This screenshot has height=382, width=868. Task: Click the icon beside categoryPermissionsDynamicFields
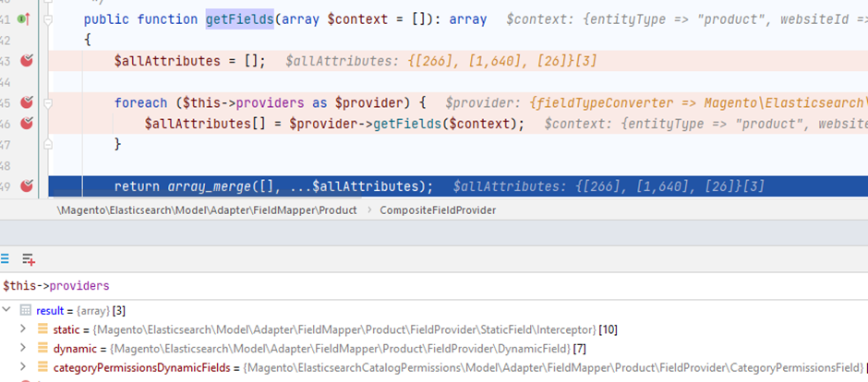coord(42,367)
